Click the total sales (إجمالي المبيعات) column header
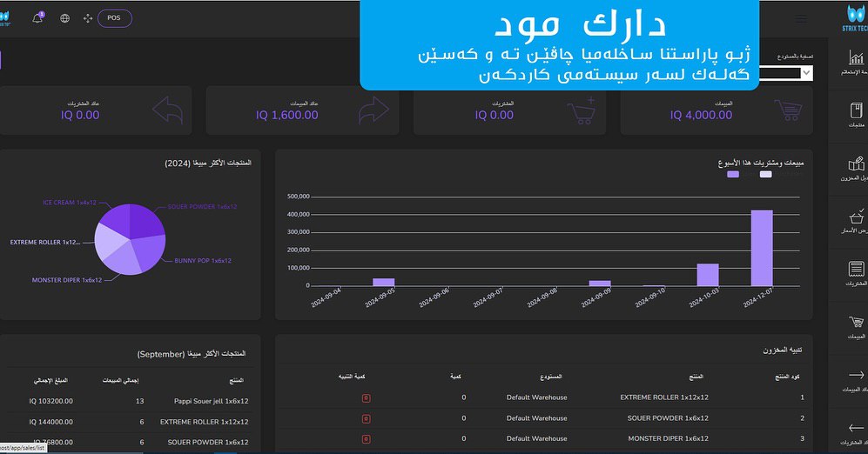This screenshot has height=454, width=868. tap(120, 380)
